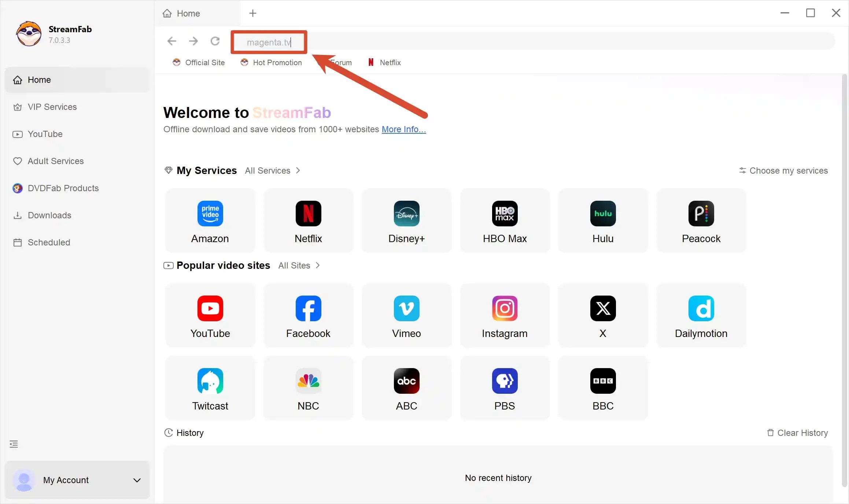Image resolution: width=849 pixels, height=504 pixels.
Task: Select the Hulu service tile
Action: (x=603, y=220)
